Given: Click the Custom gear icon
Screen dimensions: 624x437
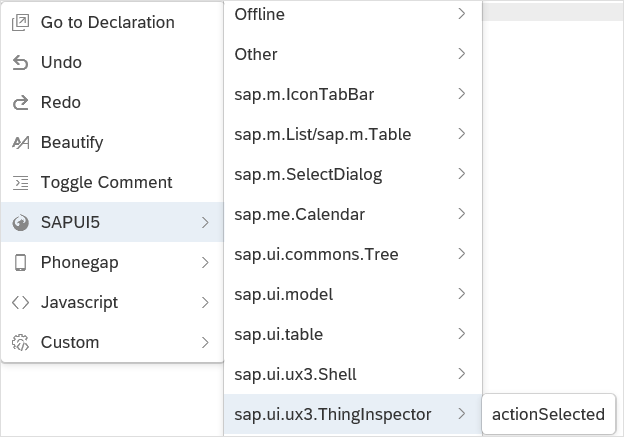Looking at the screenshot, I should point(20,342).
